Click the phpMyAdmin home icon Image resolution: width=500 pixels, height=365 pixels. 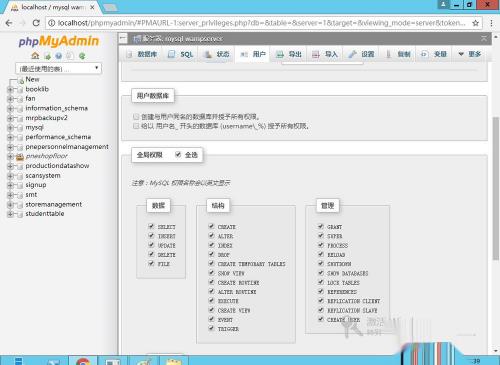pos(35,56)
